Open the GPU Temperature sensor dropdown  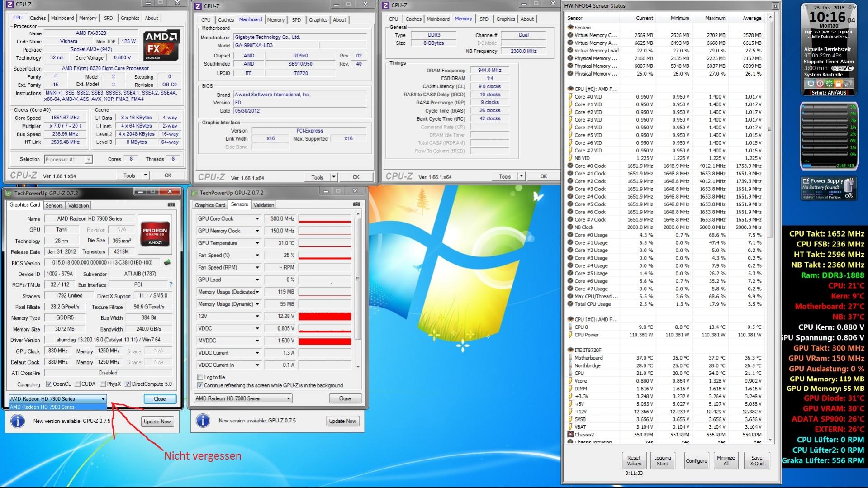[x=257, y=243]
